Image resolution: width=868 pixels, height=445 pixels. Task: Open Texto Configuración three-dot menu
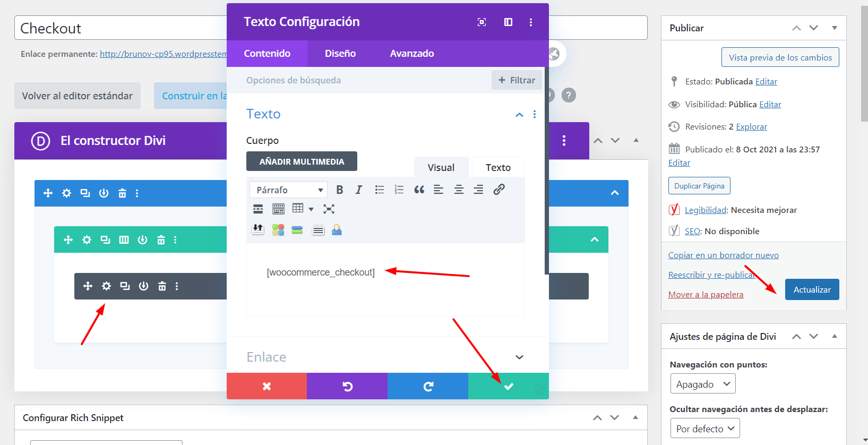click(x=531, y=22)
